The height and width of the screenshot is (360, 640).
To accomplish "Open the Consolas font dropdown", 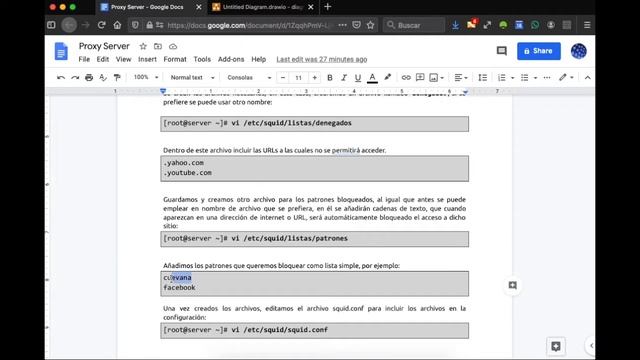I will coord(249,78).
